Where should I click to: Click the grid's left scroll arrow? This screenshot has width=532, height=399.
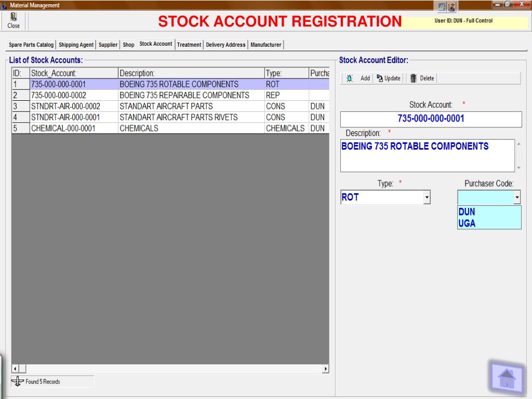(x=15, y=368)
